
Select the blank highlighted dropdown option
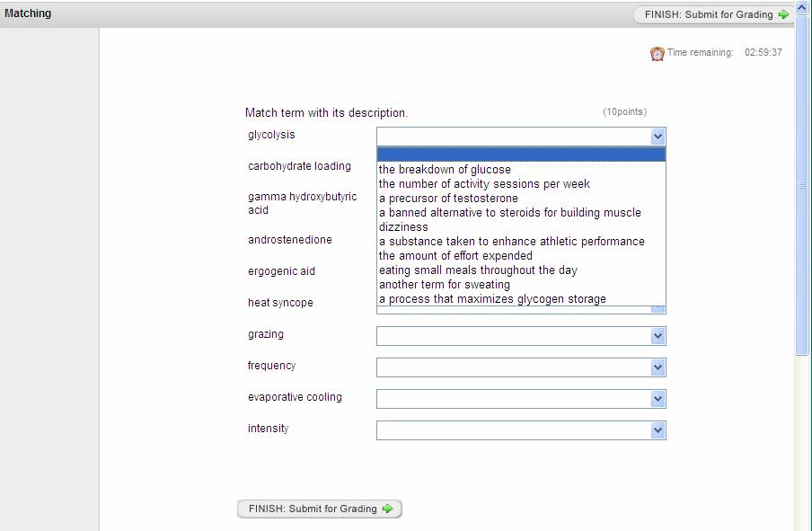click(521, 155)
